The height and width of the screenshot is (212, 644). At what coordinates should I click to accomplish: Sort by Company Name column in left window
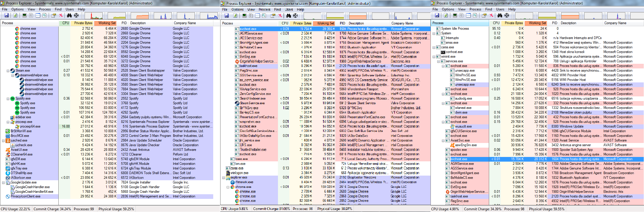(192, 23)
